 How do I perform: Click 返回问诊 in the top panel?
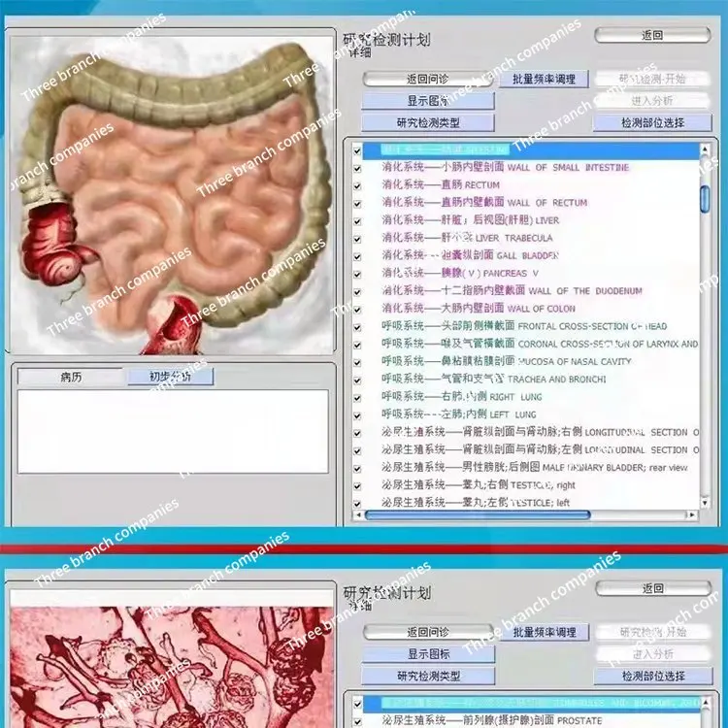coord(428,79)
